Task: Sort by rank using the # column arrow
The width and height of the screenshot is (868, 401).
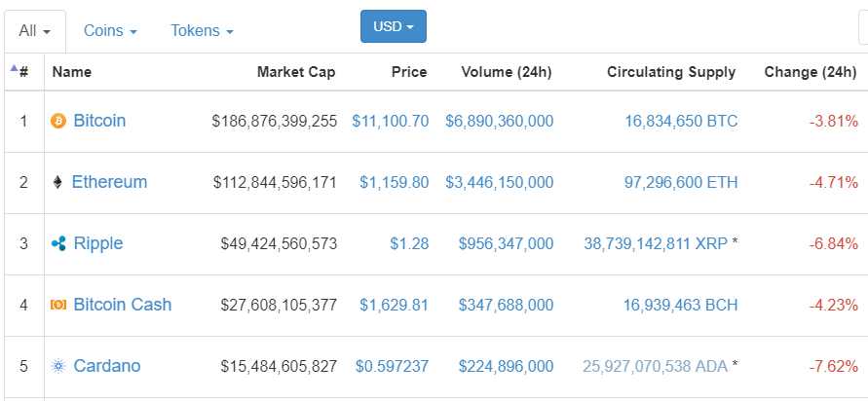Action: [x=19, y=71]
